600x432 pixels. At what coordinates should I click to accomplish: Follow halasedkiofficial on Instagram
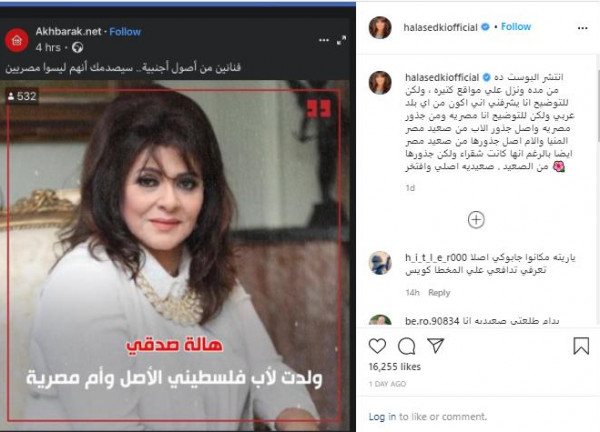516,26
